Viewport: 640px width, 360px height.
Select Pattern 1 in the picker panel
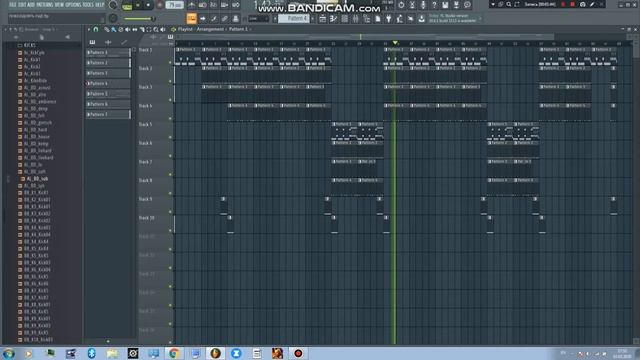pyautogui.click(x=108, y=53)
